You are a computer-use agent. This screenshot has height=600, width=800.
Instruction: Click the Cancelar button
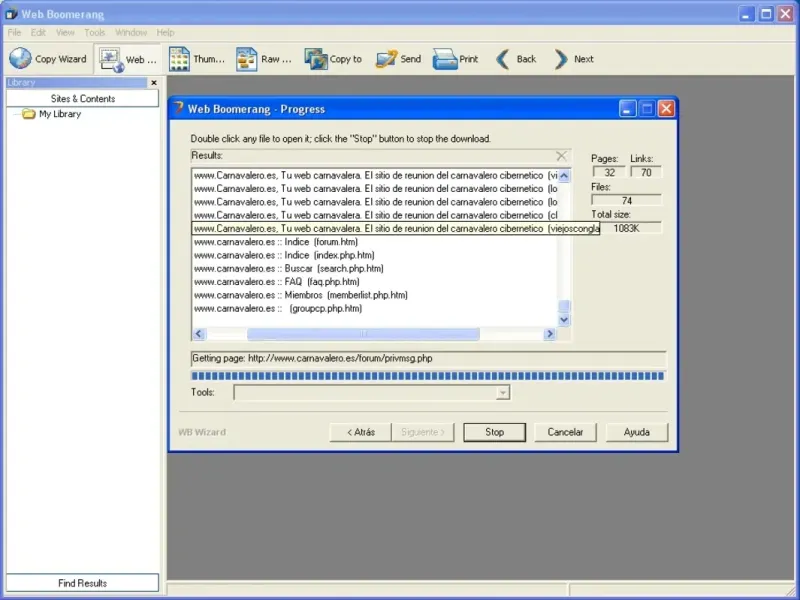[565, 432]
